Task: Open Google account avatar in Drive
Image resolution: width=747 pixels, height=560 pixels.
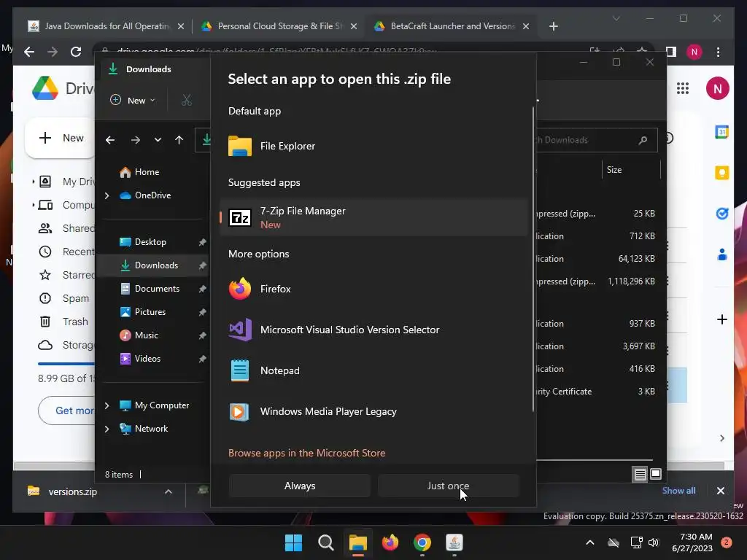Action: click(718, 88)
